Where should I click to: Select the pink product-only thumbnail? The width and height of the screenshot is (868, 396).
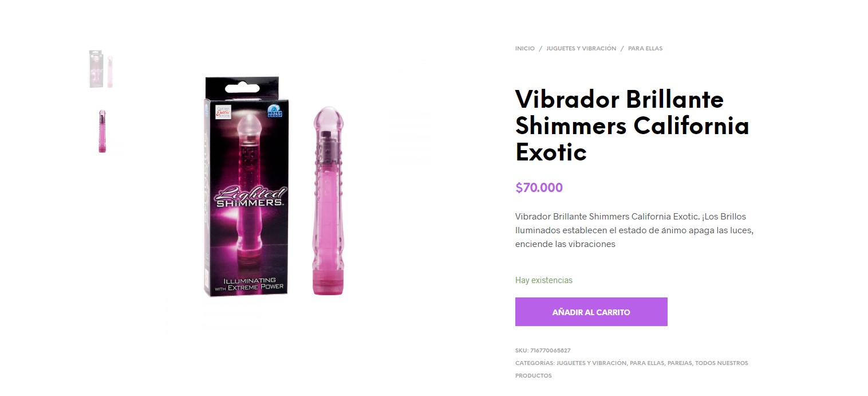(x=102, y=131)
